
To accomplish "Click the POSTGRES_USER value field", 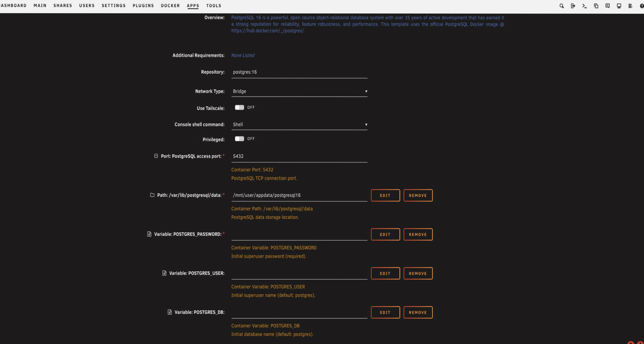I will (x=299, y=273).
